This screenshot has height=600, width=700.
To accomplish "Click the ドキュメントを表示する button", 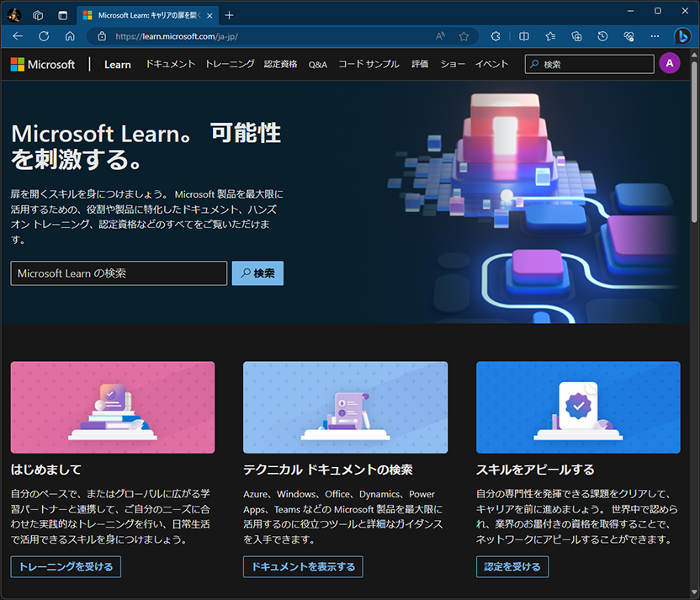I will [x=302, y=566].
